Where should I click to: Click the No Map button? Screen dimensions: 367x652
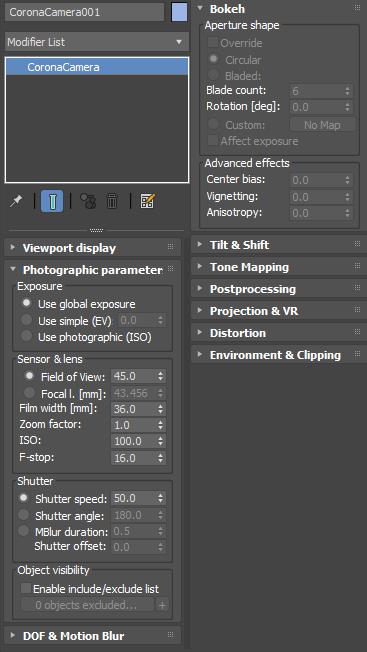point(323,125)
